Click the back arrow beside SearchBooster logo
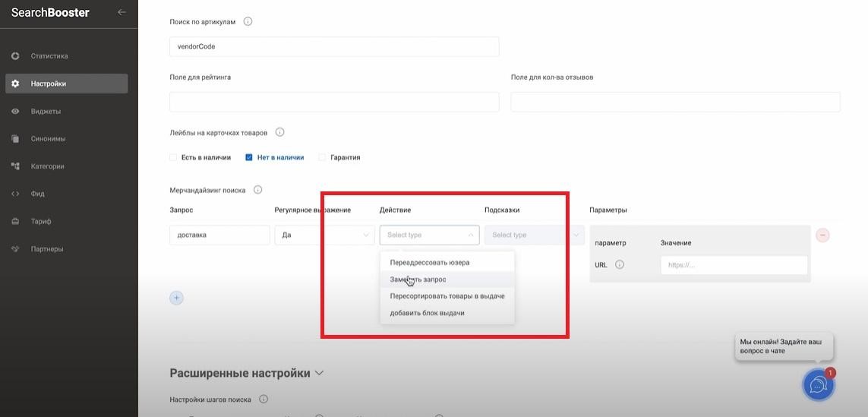 coord(122,12)
